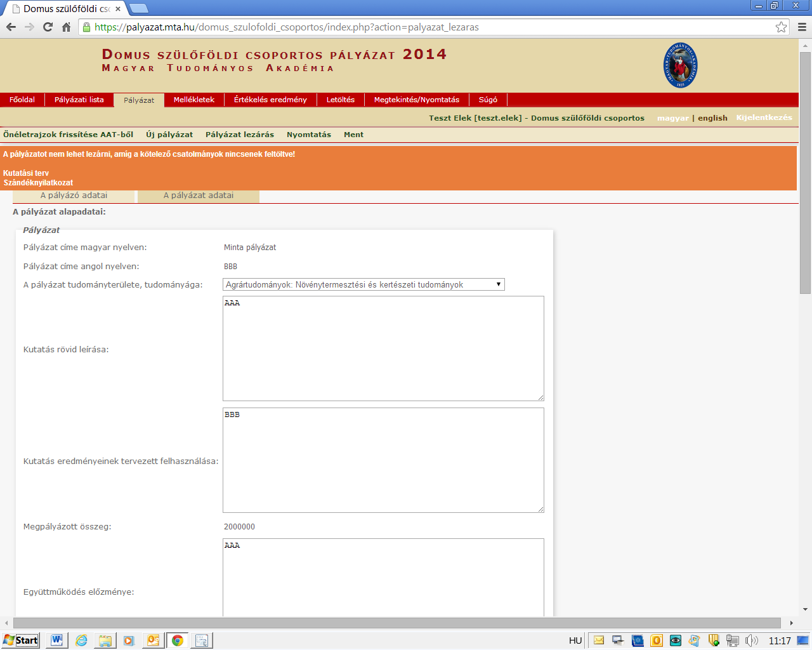
Task: Click the Chrome taskbar icon
Action: tap(178, 640)
